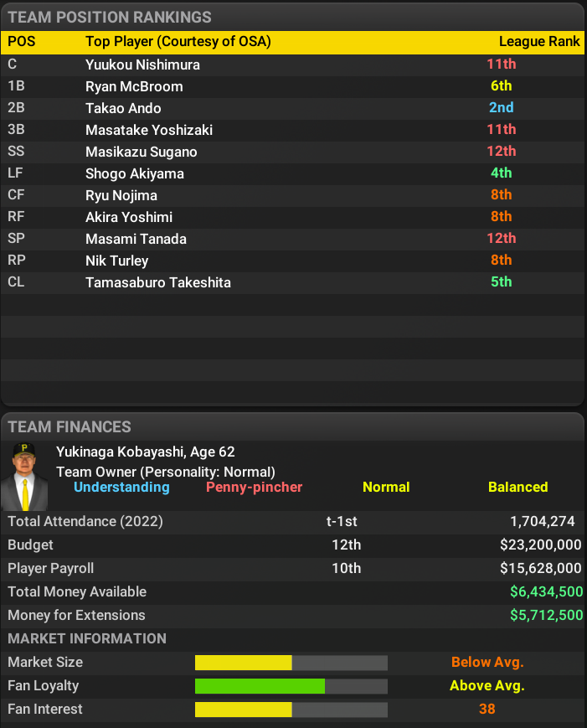Screen dimensions: 587x728
Task: Click the POS column header
Action: [22, 42]
